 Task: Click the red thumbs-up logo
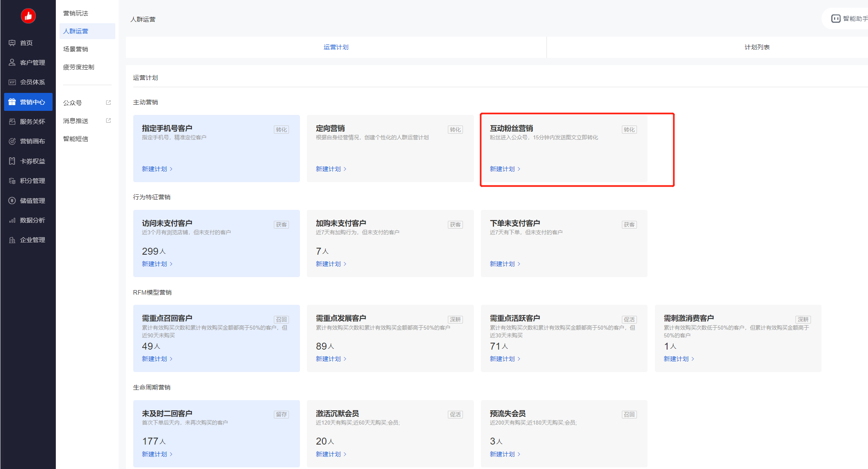pos(28,16)
